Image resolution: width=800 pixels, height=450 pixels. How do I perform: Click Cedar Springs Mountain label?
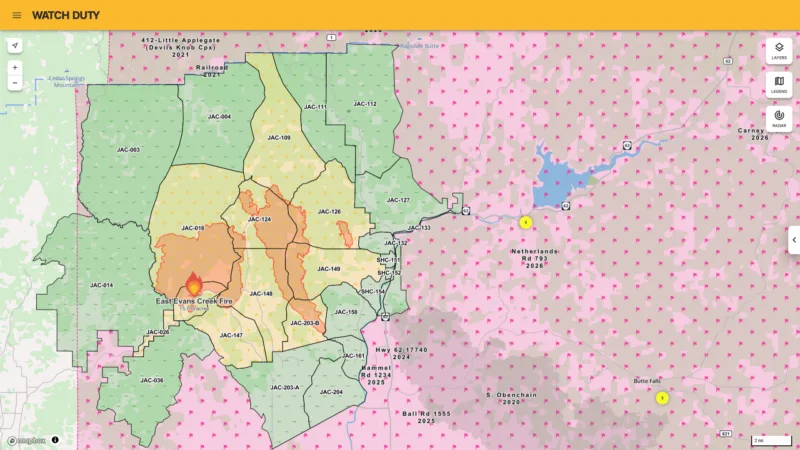[67, 82]
